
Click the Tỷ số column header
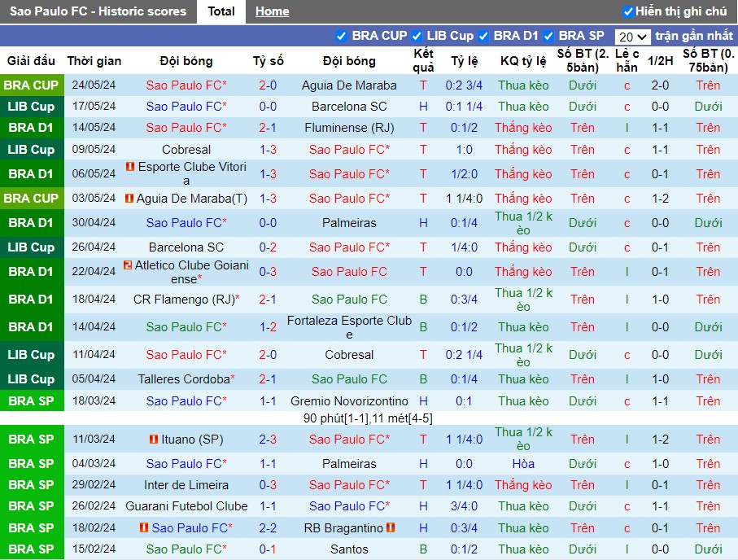(268, 61)
